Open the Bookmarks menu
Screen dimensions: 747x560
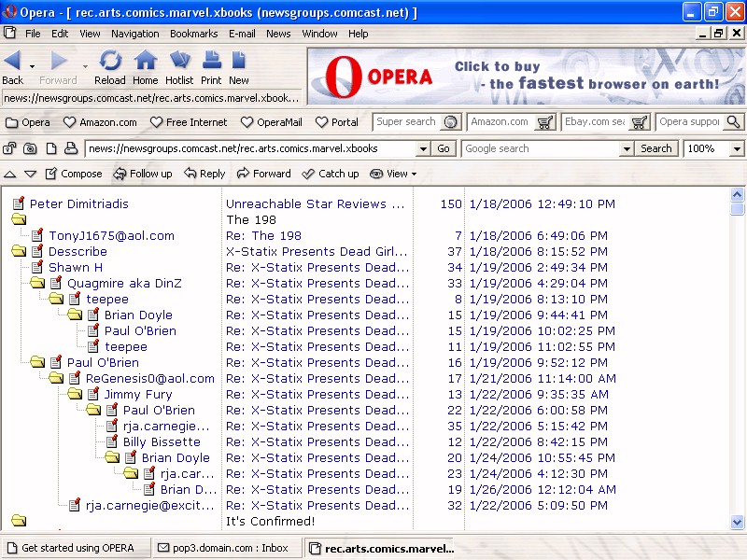(x=193, y=34)
